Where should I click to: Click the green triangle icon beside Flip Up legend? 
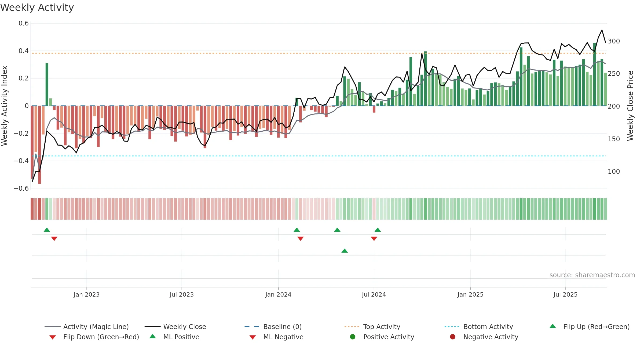553,326
